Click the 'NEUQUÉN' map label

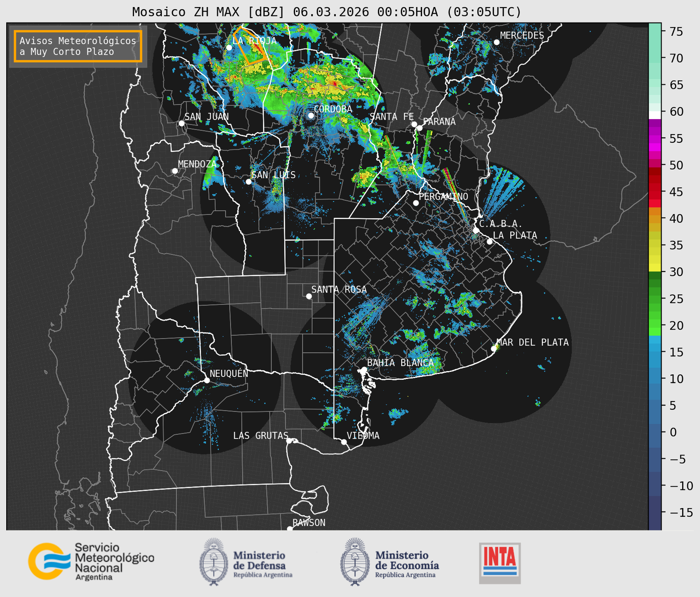point(229,373)
